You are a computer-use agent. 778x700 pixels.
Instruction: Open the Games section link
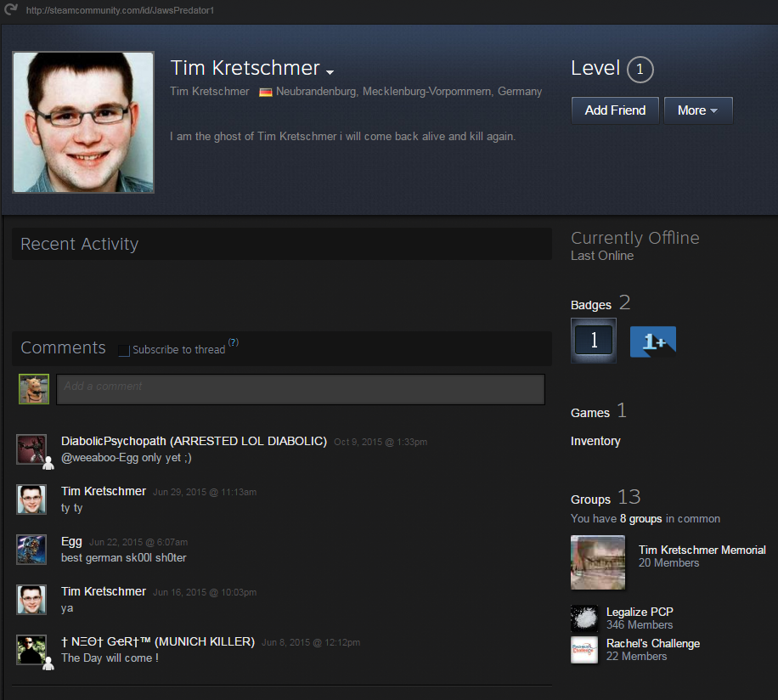coord(590,413)
